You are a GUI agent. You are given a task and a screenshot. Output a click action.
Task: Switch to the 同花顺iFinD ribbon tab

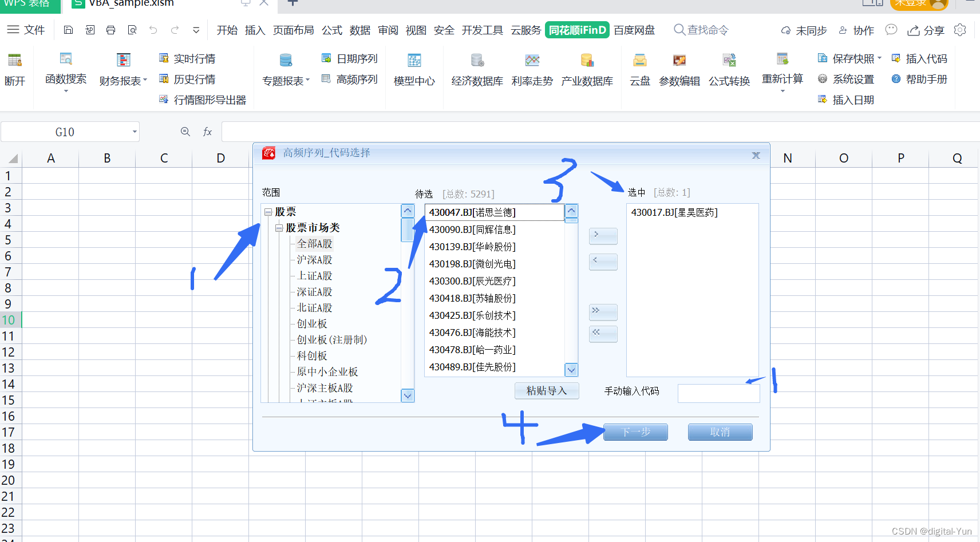[578, 30]
